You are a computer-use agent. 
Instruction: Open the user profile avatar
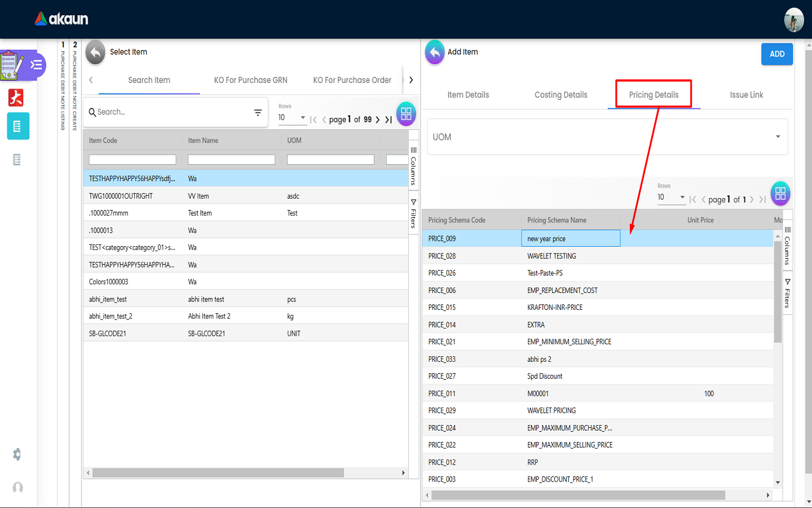click(793, 20)
